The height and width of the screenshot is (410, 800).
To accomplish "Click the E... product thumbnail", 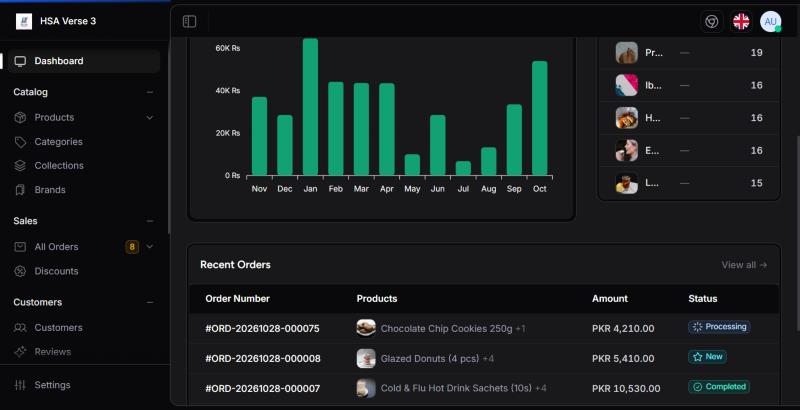I will (627, 150).
